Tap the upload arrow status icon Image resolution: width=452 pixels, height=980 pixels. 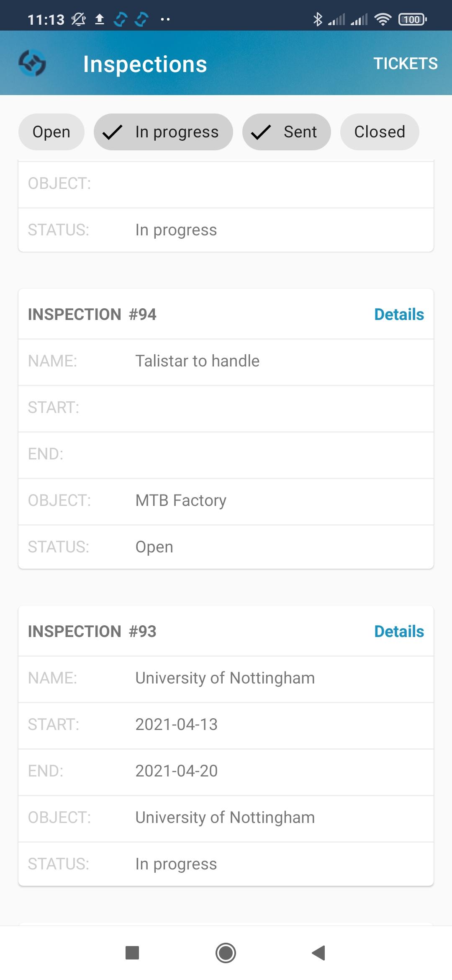(x=99, y=19)
